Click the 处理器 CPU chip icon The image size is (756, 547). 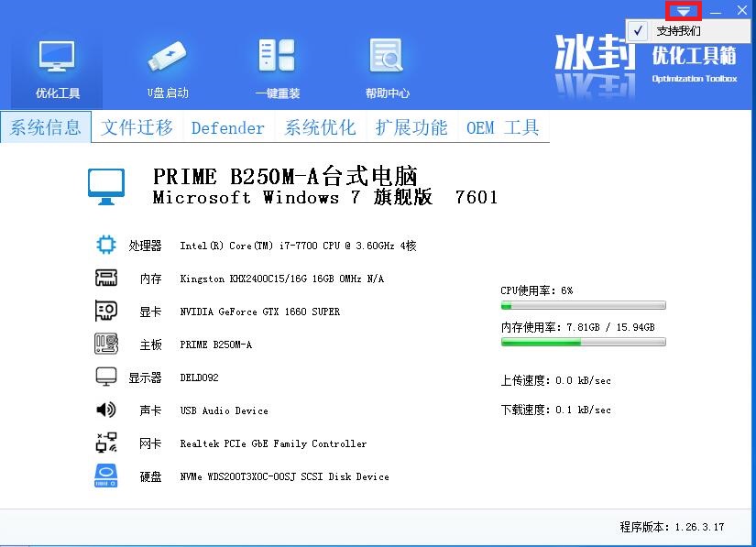[x=106, y=245]
